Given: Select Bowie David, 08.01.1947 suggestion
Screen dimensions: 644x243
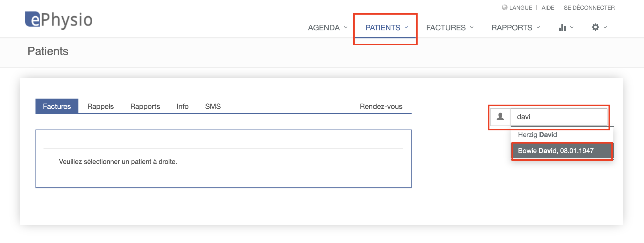Looking at the screenshot, I should (562, 151).
